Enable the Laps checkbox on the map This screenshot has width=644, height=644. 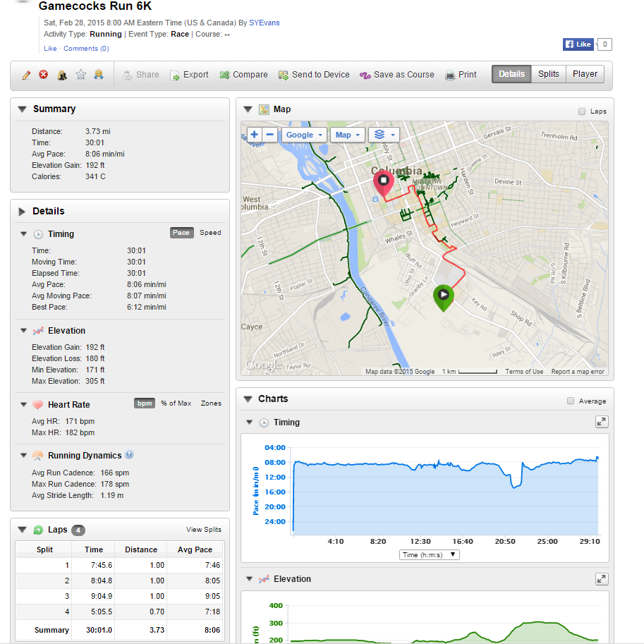pos(582,111)
